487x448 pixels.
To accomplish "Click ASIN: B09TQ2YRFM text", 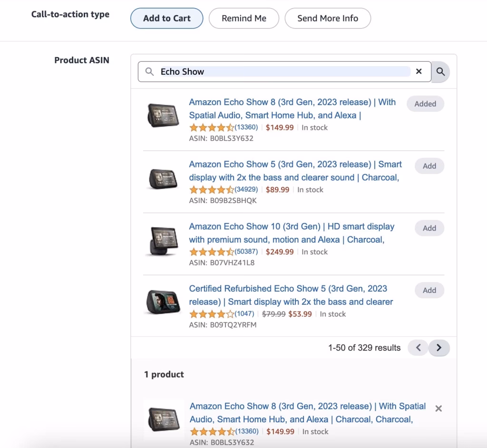I will 223,325.
